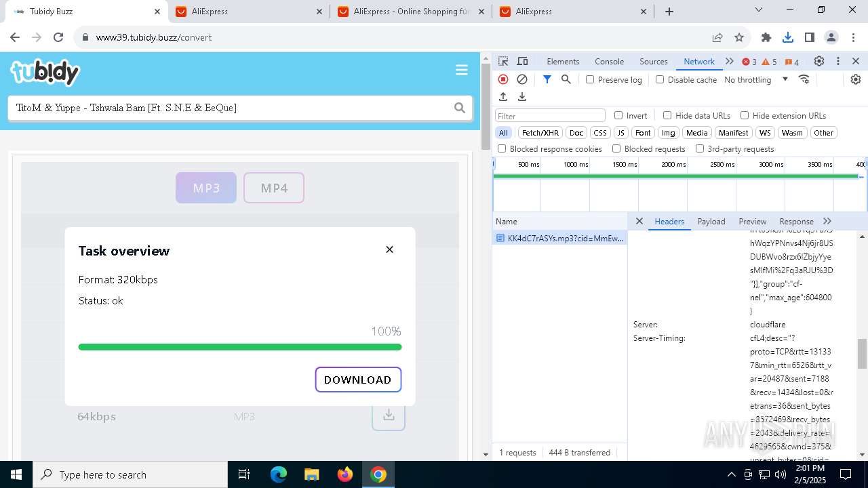
Task: Tick the 3rd-party requests checkbox
Action: tap(700, 148)
